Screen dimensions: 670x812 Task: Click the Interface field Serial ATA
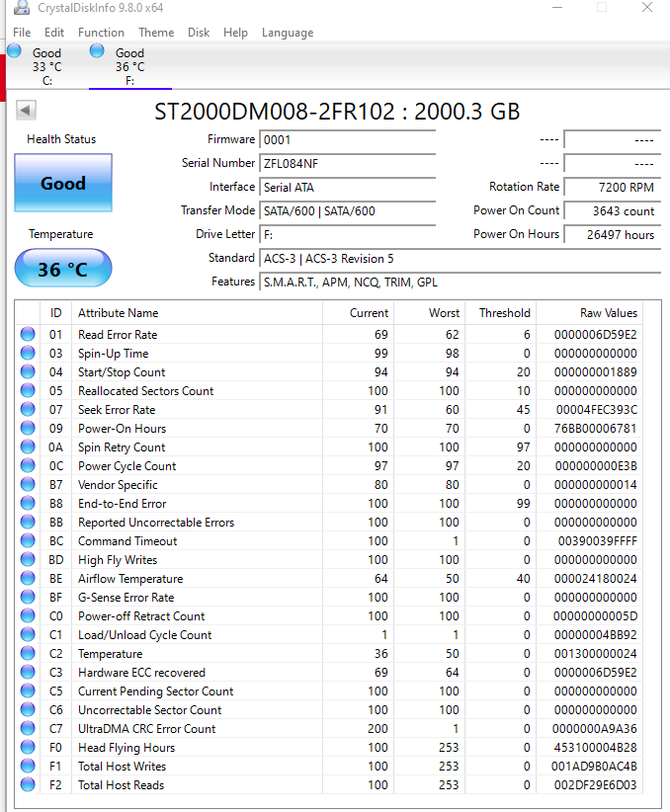tap(347, 188)
